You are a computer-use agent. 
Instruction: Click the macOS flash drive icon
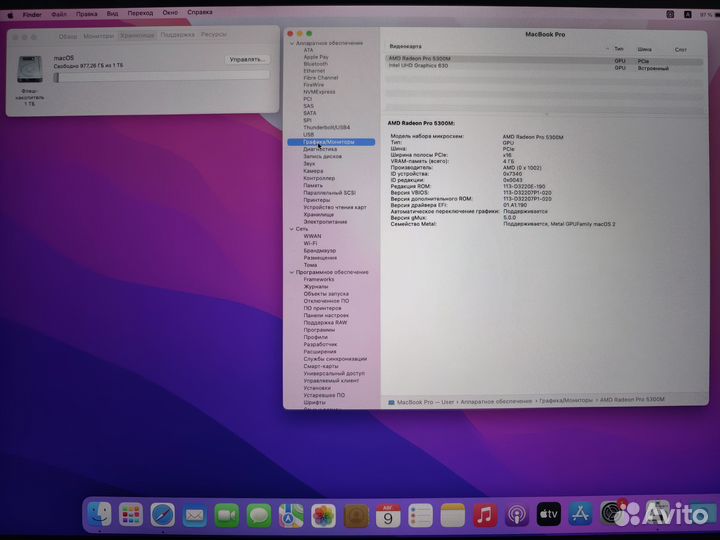tap(30, 69)
